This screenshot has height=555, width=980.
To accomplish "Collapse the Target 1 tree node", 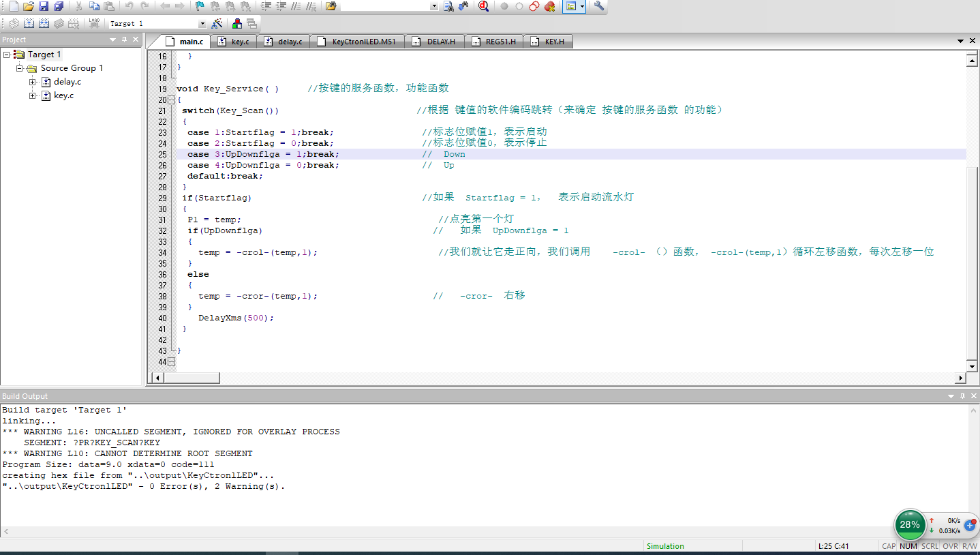I will coord(6,55).
